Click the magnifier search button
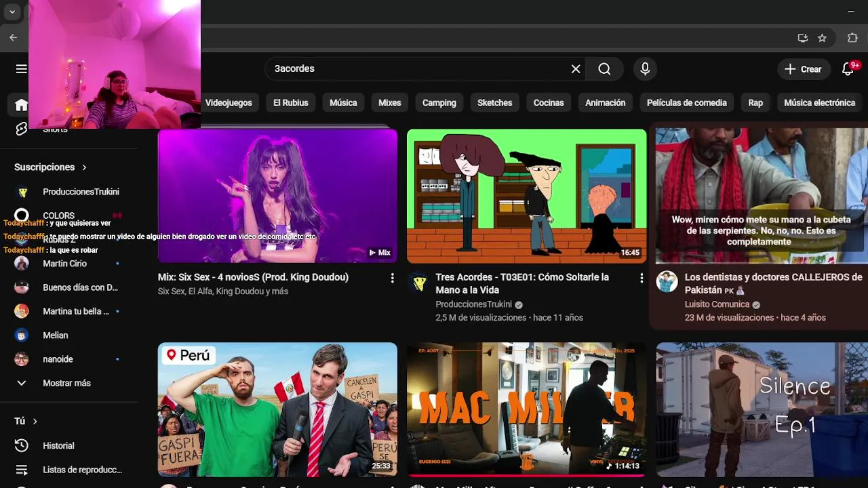The image size is (868, 488). pyautogui.click(x=604, y=68)
